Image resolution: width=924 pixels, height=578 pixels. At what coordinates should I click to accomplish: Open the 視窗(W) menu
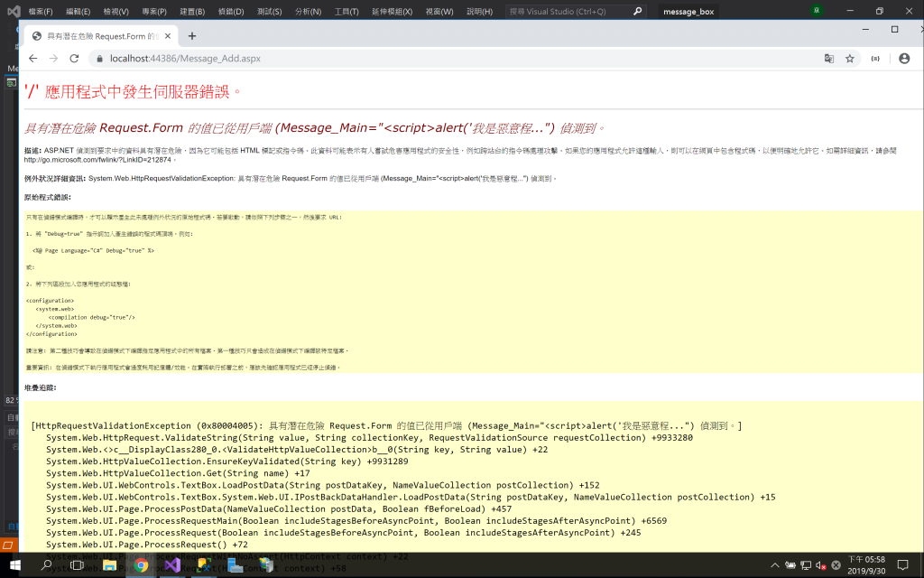(439, 12)
